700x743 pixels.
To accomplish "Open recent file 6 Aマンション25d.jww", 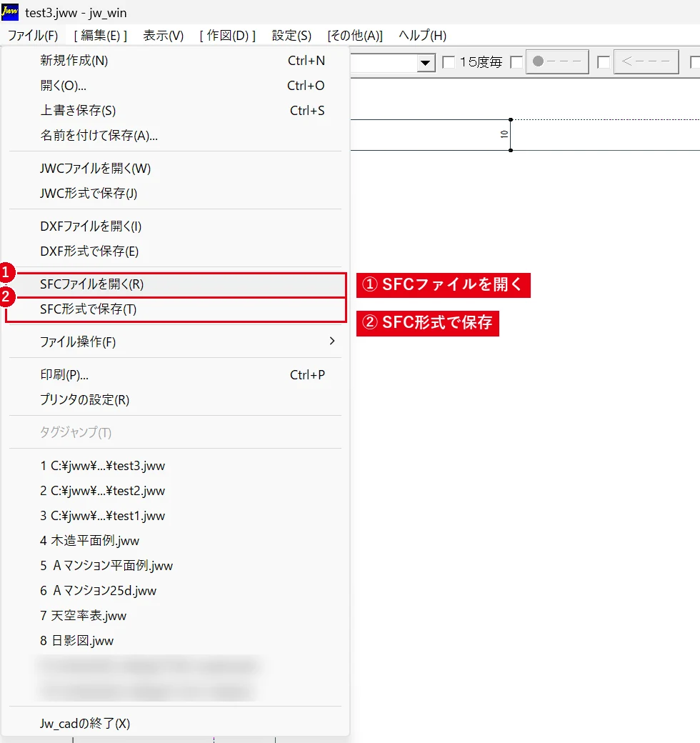I will coord(175,591).
